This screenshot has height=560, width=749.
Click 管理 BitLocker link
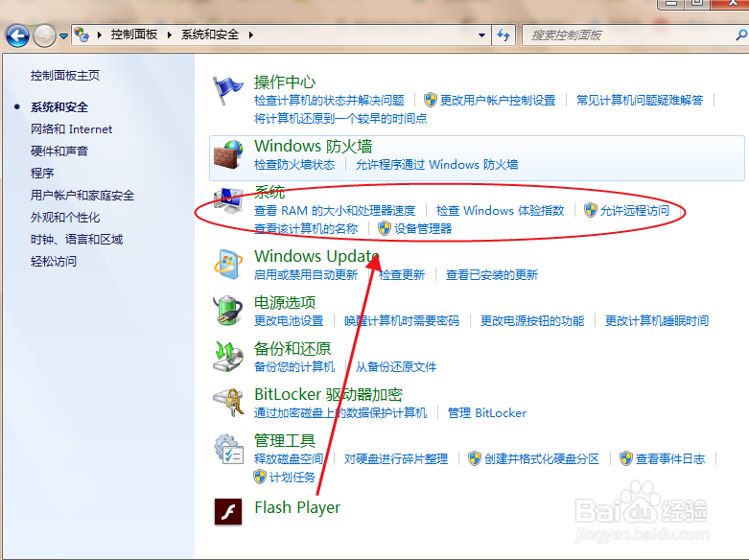487,413
